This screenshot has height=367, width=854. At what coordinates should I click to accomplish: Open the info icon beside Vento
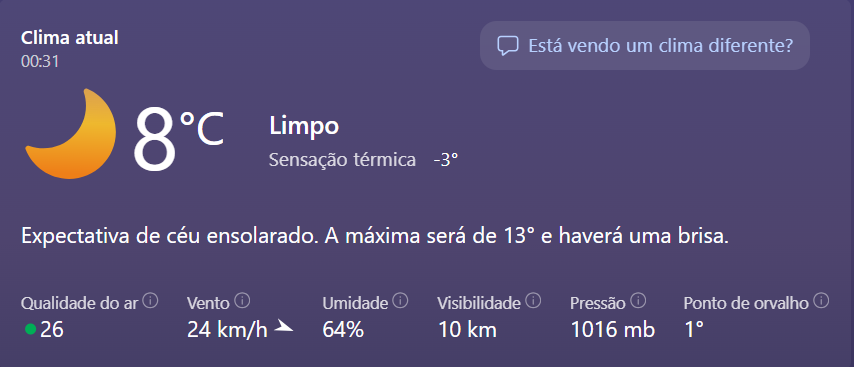click(242, 301)
